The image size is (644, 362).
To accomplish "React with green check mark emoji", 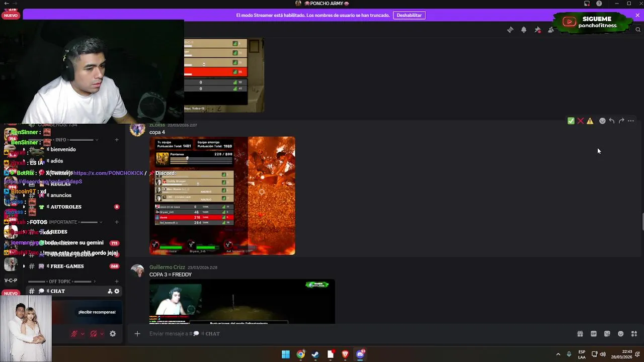I will (571, 121).
